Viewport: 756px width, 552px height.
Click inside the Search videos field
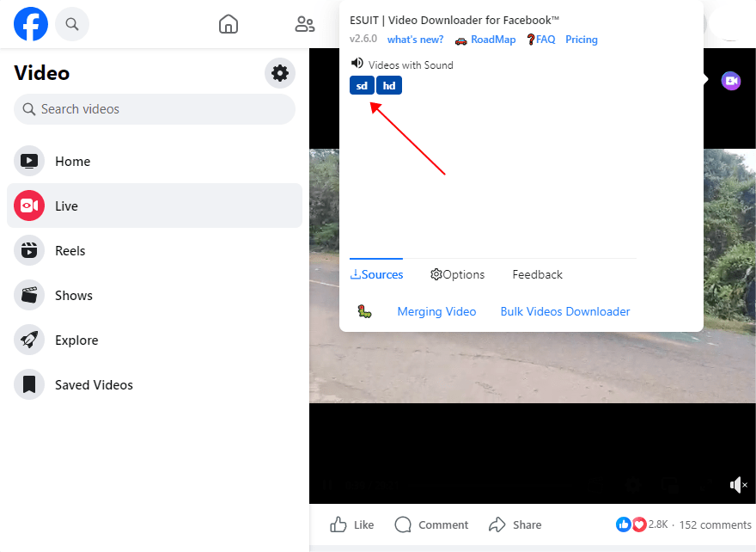coord(155,109)
